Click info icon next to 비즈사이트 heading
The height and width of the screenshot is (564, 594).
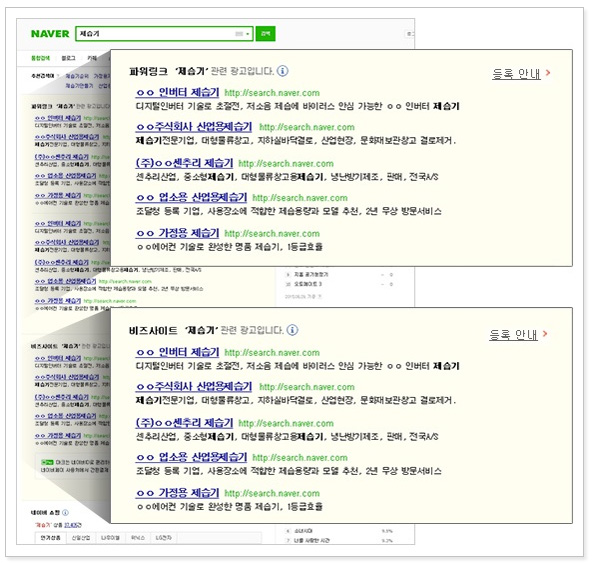pyautogui.click(x=292, y=330)
